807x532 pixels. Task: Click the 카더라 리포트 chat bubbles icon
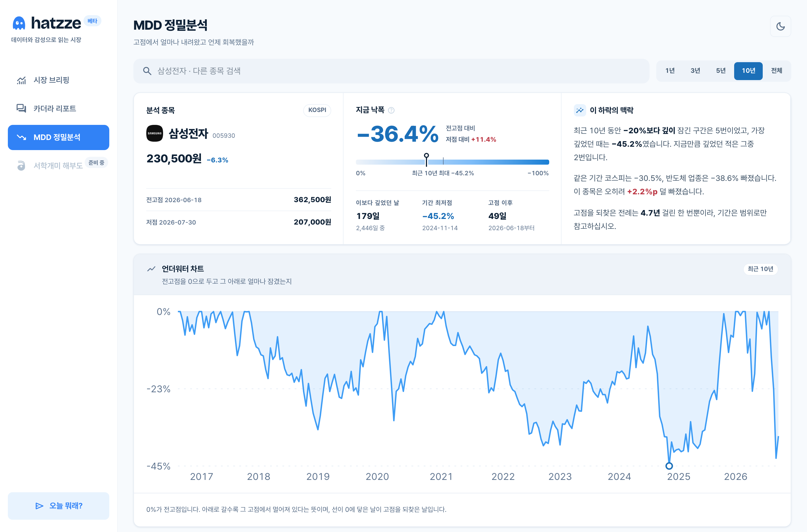pos(21,109)
